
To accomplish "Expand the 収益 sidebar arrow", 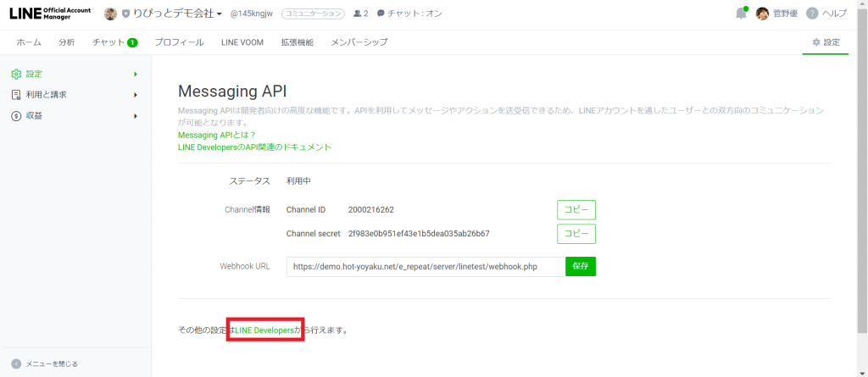I will point(135,116).
